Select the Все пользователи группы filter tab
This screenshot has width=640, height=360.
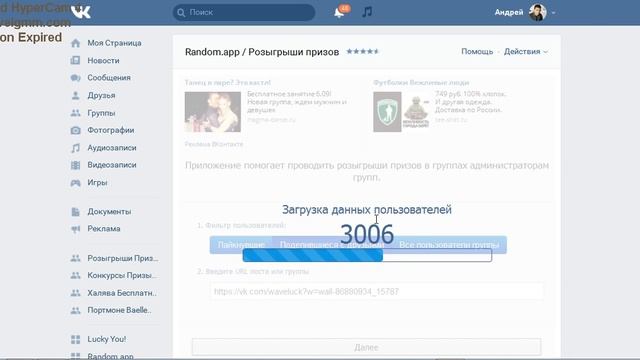click(449, 245)
